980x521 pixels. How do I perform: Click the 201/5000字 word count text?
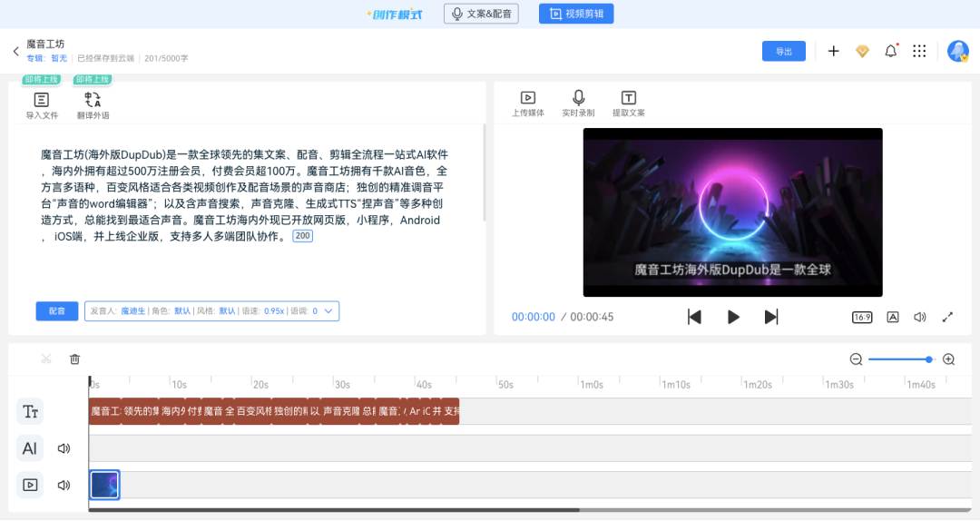pyautogui.click(x=166, y=58)
